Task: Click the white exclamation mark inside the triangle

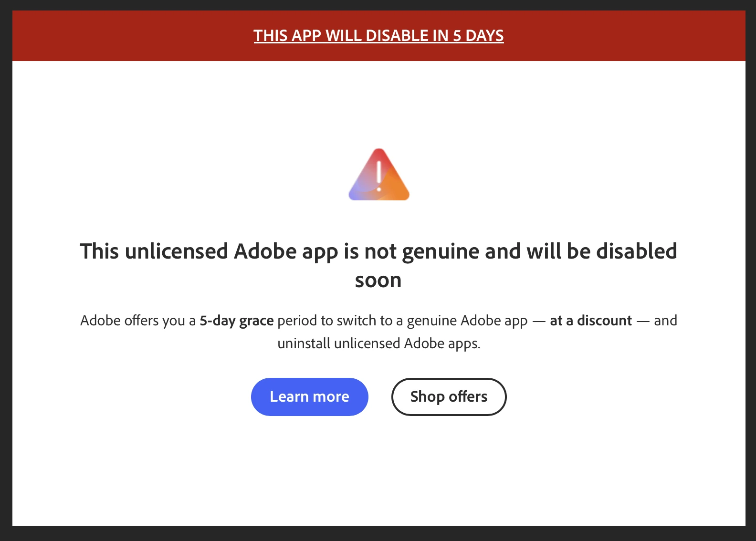Action: coord(379,176)
